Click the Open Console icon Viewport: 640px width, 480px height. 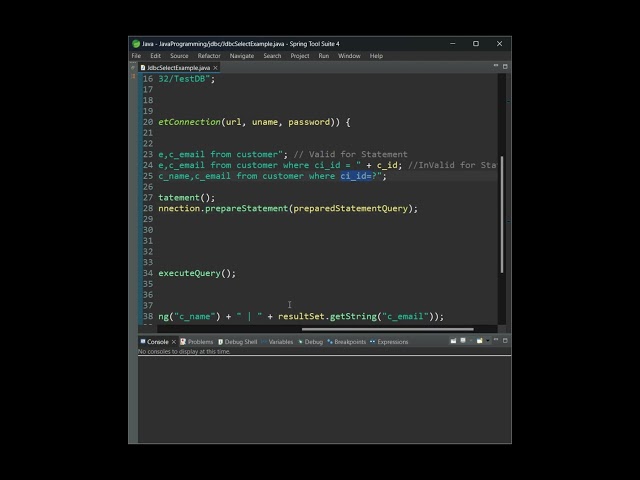tap(480, 340)
